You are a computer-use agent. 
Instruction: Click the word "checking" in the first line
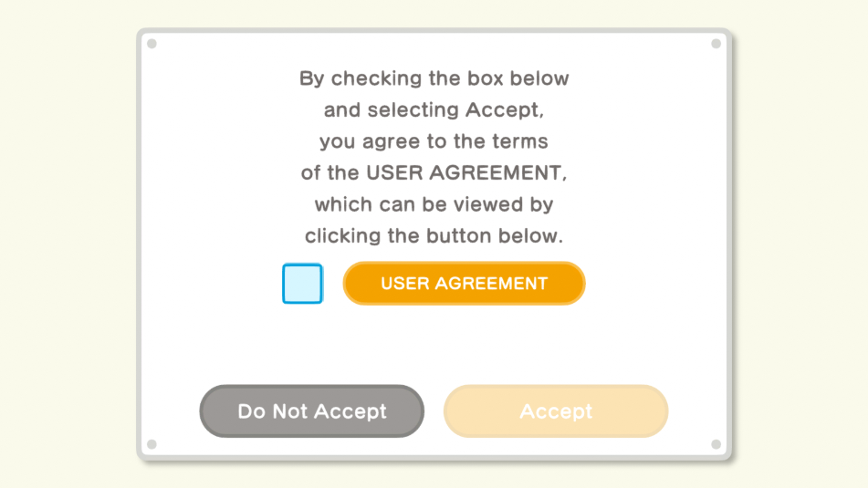click(x=370, y=79)
